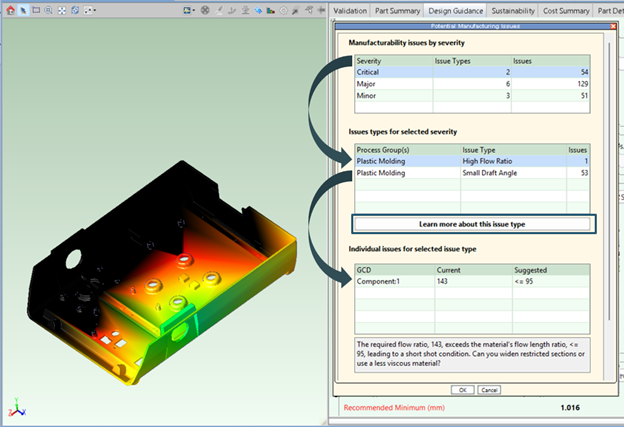Screen dimensions: 624x427
Task: Open the Part Summary tab
Action: coord(399,10)
